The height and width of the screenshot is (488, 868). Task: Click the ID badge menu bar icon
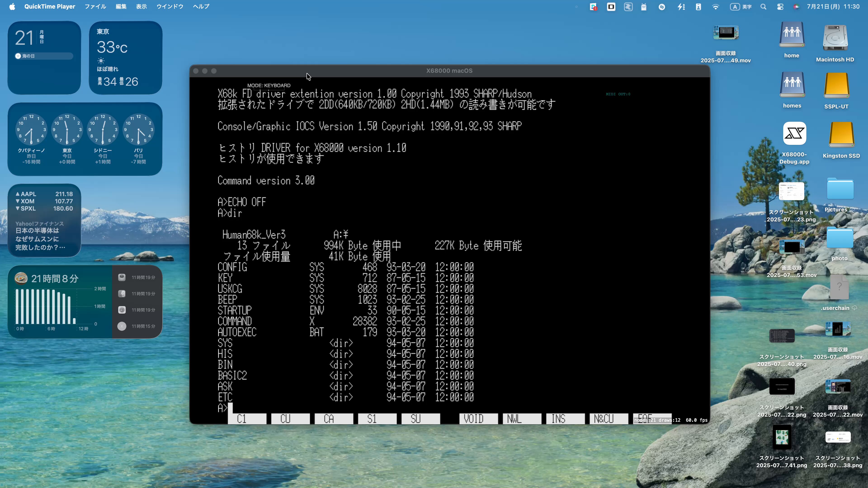click(x=698, y=7)
